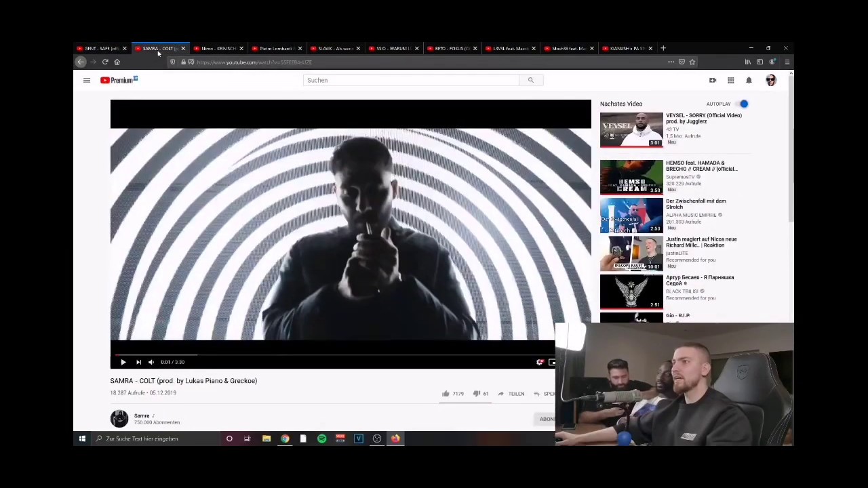Screen dimensions: 868x488
Task: Open the VEYSEL video thumbnail
Action: (631, 129)
